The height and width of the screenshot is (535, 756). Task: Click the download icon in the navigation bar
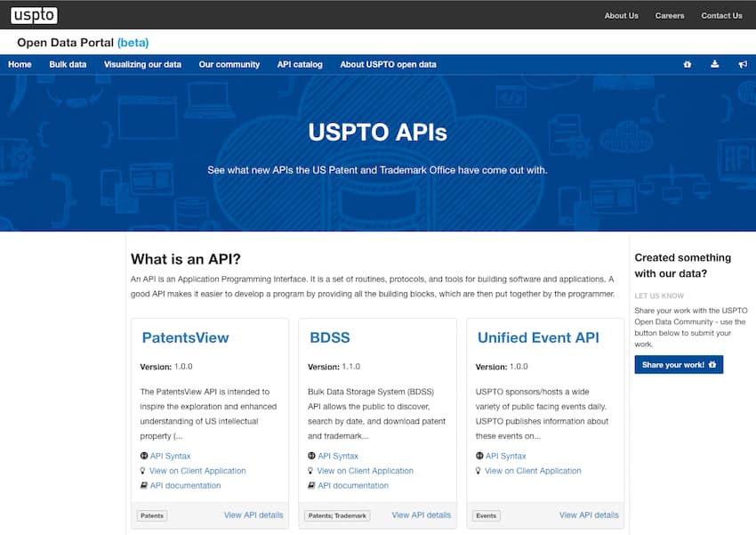[715, 64]
